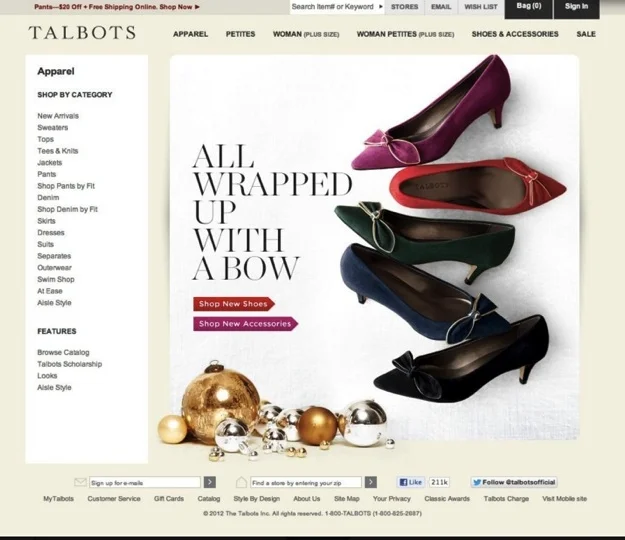Open Tees & Knits category
Screen dimensions: 625x540
pyautogui.click(x=58, y=151)
